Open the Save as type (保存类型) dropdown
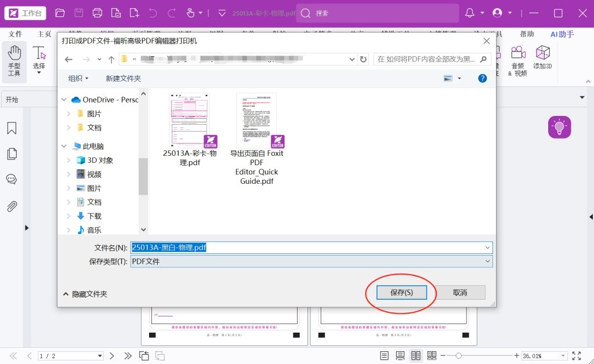Viewport: 594px width, 364px height. pyautogui.click(x=487, y=261)
